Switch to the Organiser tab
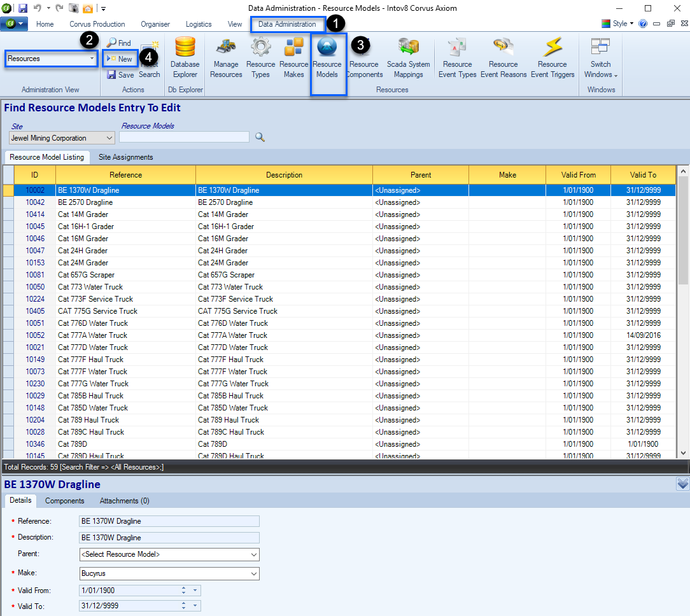Screen dimensions: 690x616 coord(155,24)
